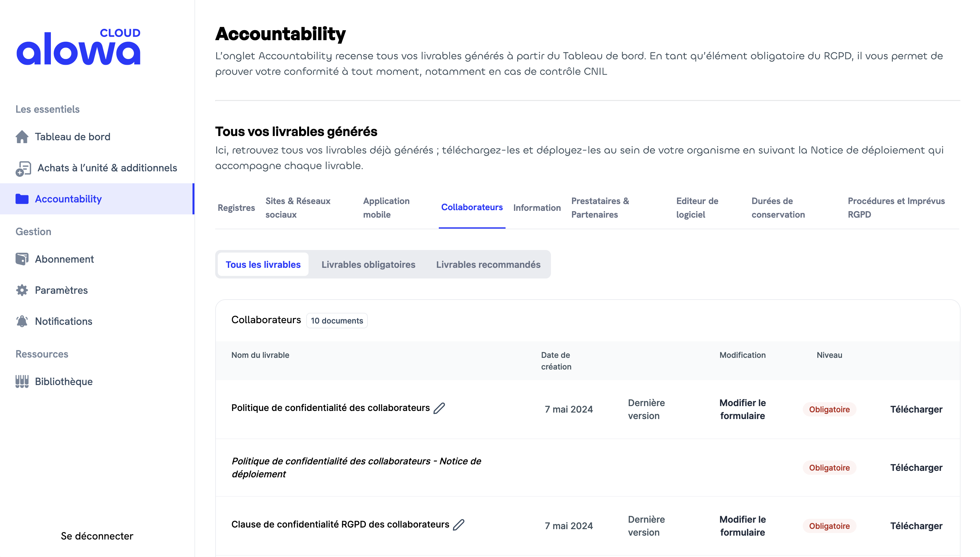Select the Livrables obligatoires tab
This screenshot has width=980, height=557.
pos(368,264)
